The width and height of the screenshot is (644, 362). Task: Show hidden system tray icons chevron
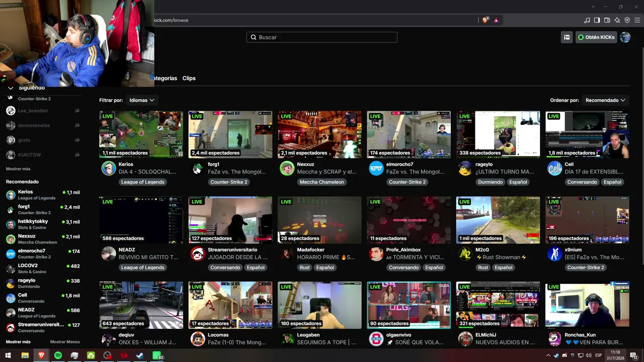pos(548,355)
